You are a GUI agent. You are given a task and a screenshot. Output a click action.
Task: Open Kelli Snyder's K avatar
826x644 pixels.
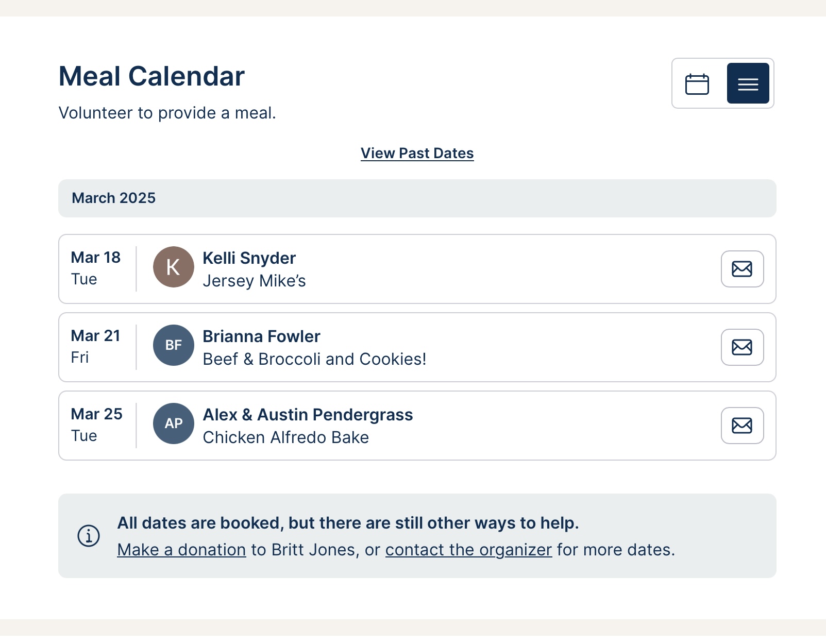[x=174, y=267]
